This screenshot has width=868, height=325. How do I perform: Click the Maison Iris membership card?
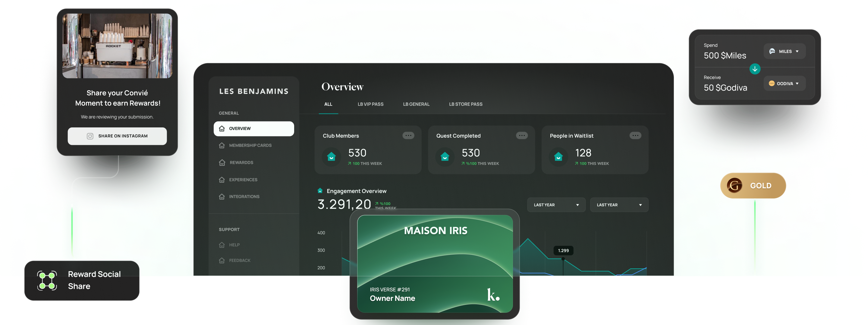click(435, 264)
